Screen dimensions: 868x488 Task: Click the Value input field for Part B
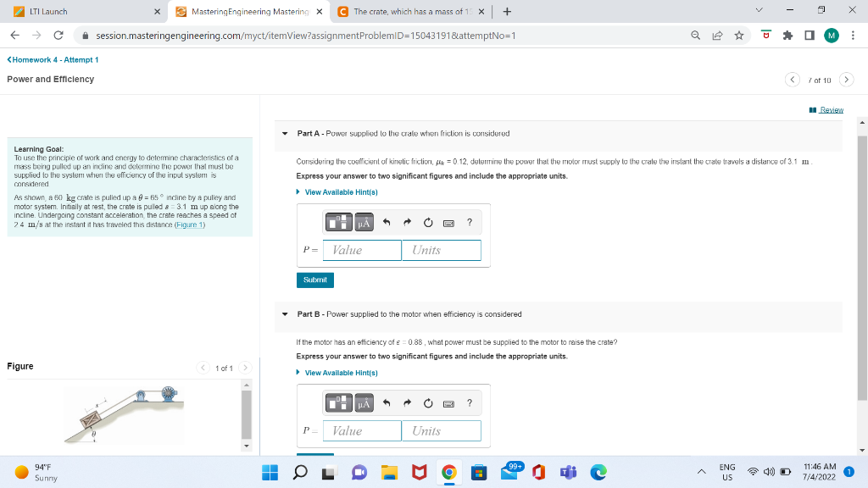362,430
